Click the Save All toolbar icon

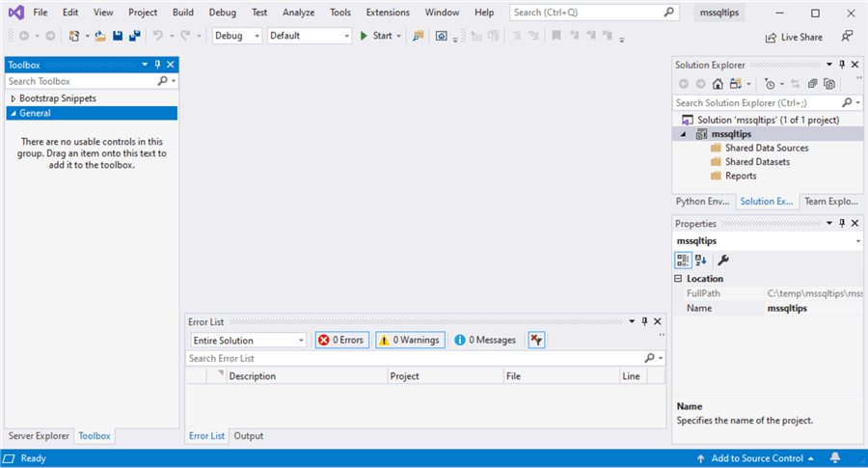click(x=133, y=36)
